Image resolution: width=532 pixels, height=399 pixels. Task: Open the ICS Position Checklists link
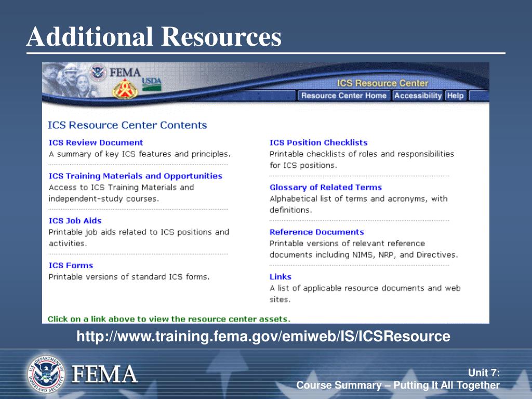[x=318, y=142]
